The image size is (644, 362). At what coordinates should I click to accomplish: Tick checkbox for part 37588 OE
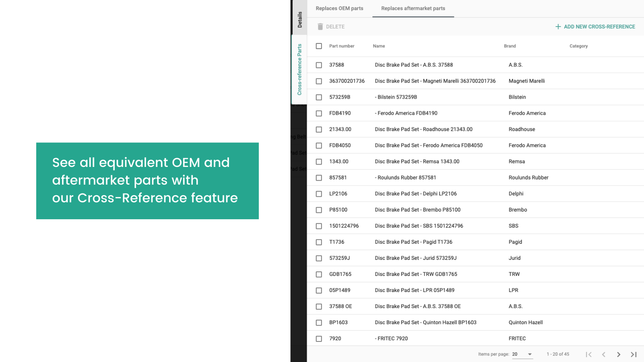319,306
